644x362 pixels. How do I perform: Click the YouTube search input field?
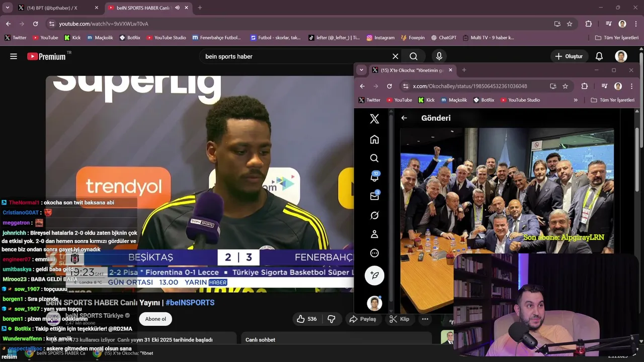(297, 56)
